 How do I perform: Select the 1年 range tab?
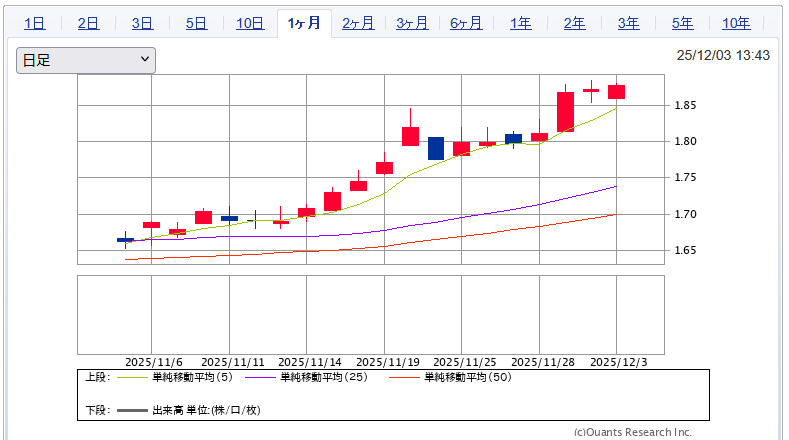click(x=520, y=23)
